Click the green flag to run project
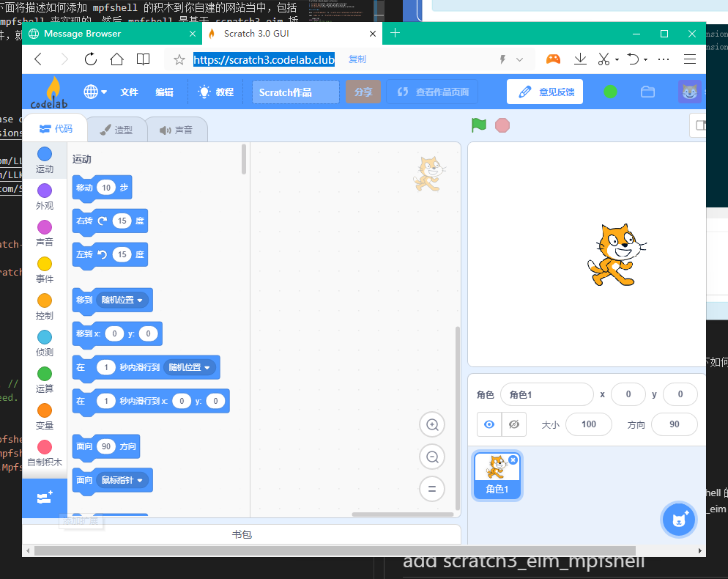The width and height of the screenshot is (728, 579). 479,125
